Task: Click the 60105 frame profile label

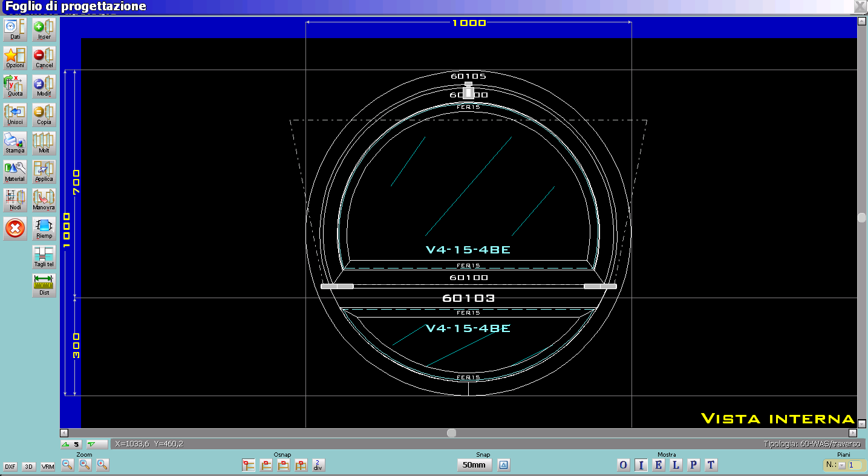Action: [469, 76]
